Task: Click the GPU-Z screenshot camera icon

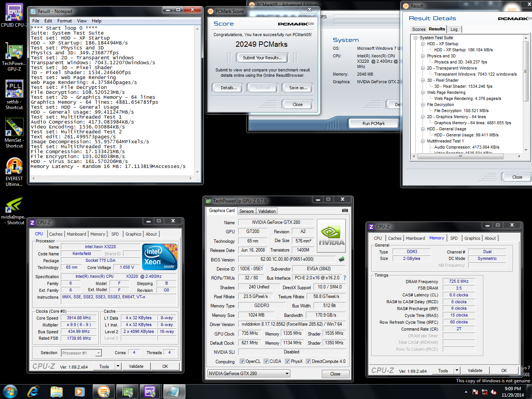Action: (345, 210)
